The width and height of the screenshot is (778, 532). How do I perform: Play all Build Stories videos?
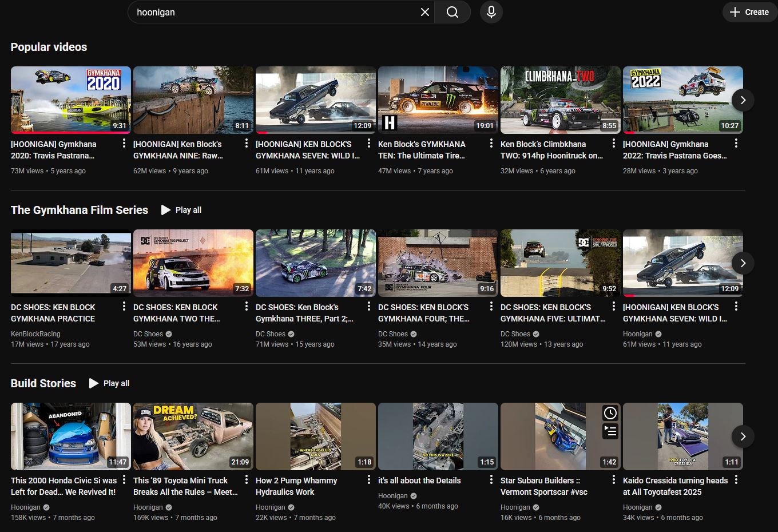pos(109,383)
